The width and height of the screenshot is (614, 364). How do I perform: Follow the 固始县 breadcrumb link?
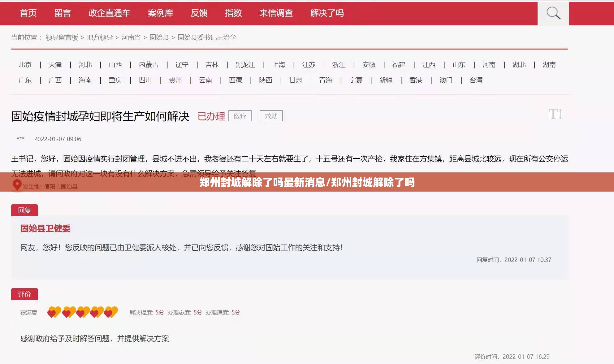coord(159,37)
